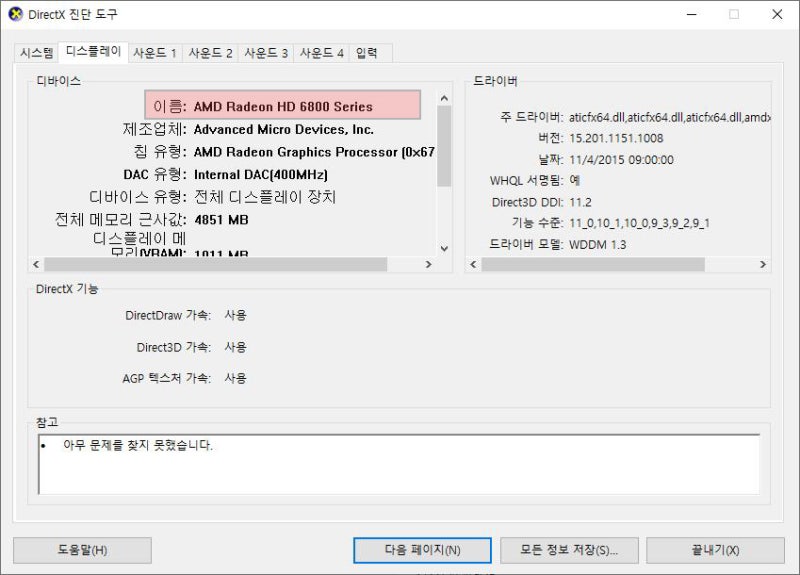This screenshot has width=800, height=575.
Task: Click AMD Radeon HD 6800 Series name
Action: [283, 106]
